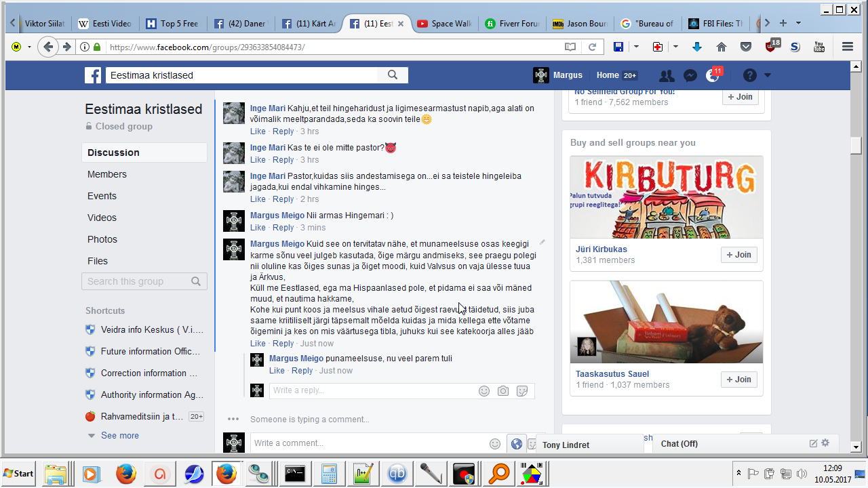Open the chat options gear icon
Image resolution: width=868 pixels, height=488 pixels.
(x=825, y=443)
